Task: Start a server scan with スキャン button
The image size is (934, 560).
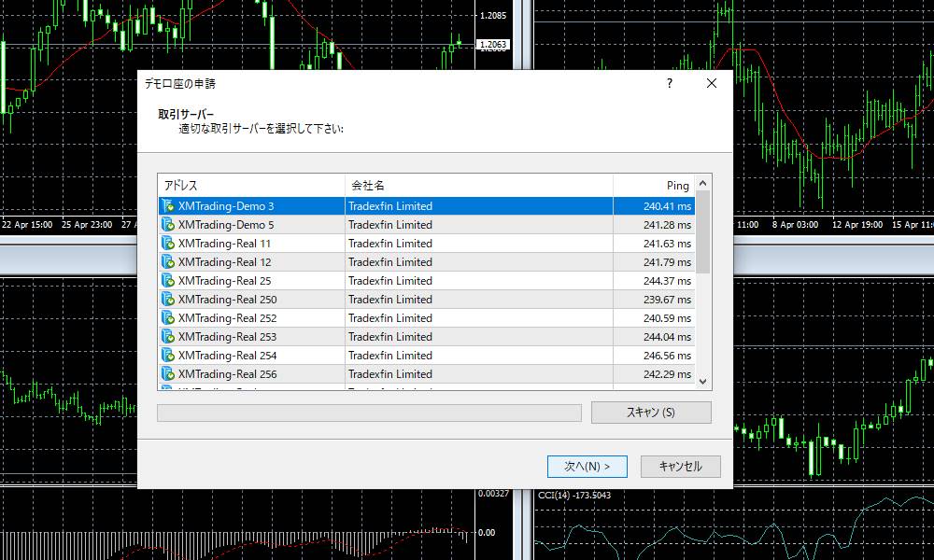Action: coord(650,412)
